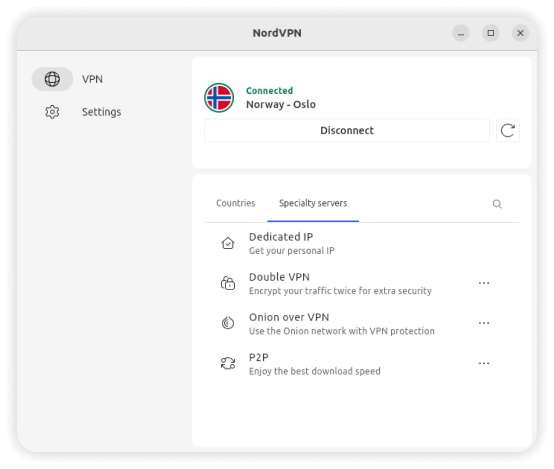Screen dimensions: 554x469
Task: Click 'Use the Onion network' description
Action: [x=342, y=331]
